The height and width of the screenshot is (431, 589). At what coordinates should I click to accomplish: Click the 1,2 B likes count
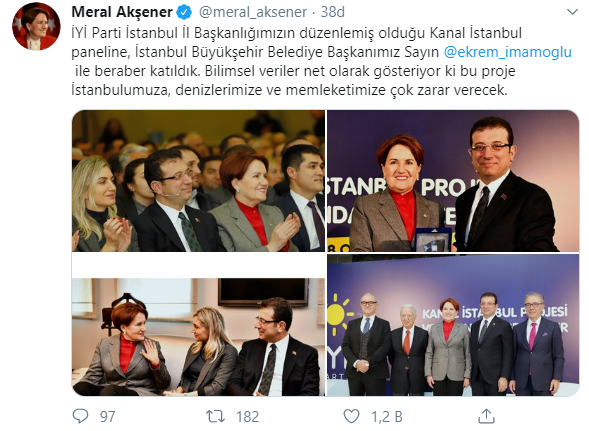(387, 416)
